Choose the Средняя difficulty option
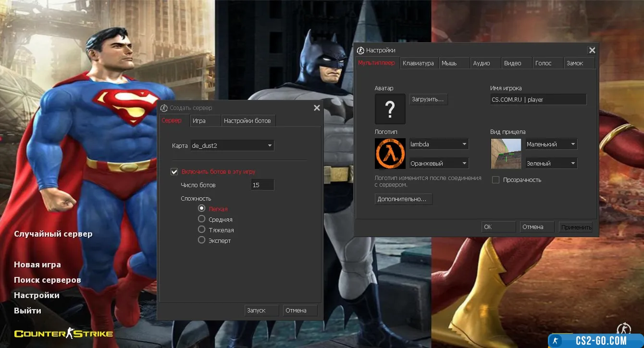This screenshot has height=348, width=644. point(202,219)
